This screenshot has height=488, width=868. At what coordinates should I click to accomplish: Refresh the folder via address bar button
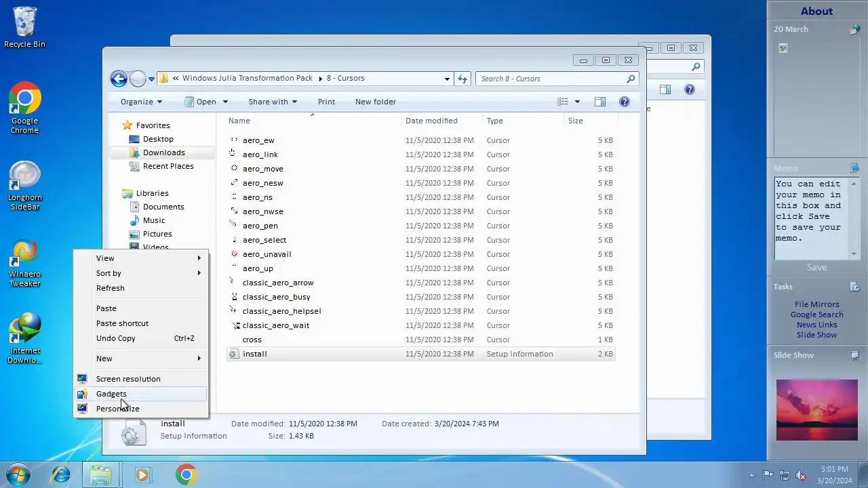pos(462,79)
